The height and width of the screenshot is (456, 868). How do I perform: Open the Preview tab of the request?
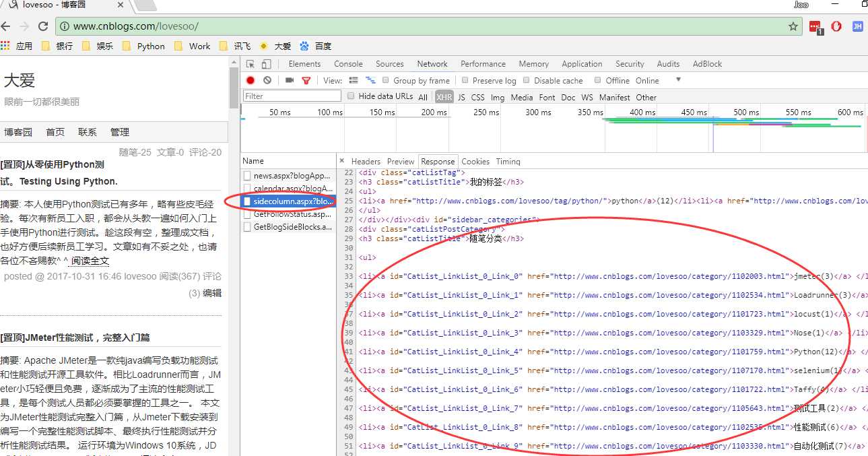pyautogui.click(x=401, y=162)
